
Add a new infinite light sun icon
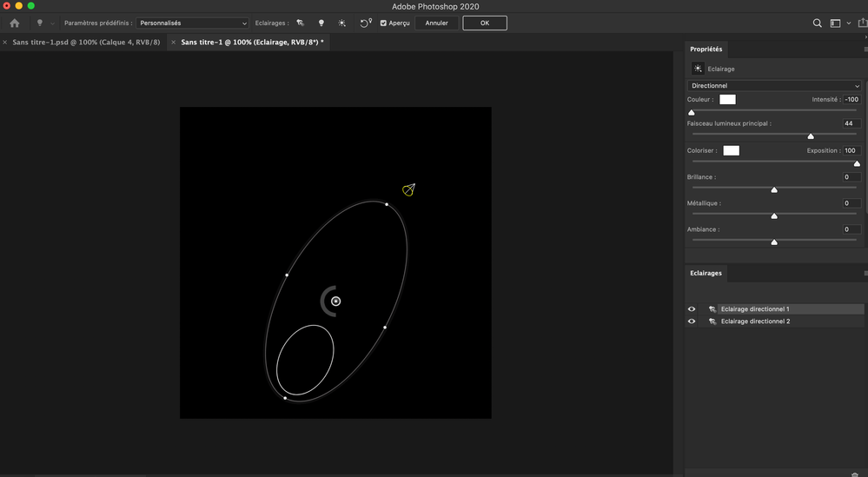click(341, 23)
